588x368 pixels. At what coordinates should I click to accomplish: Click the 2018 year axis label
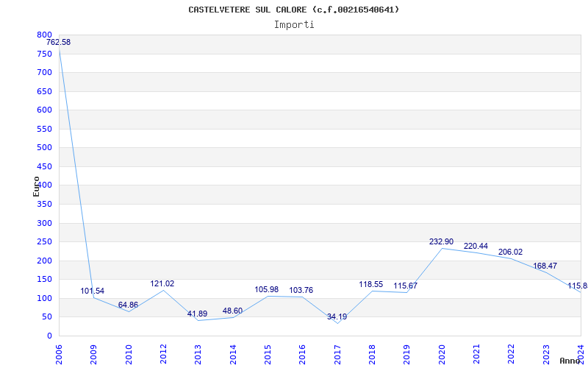click(x=372, y=355)
